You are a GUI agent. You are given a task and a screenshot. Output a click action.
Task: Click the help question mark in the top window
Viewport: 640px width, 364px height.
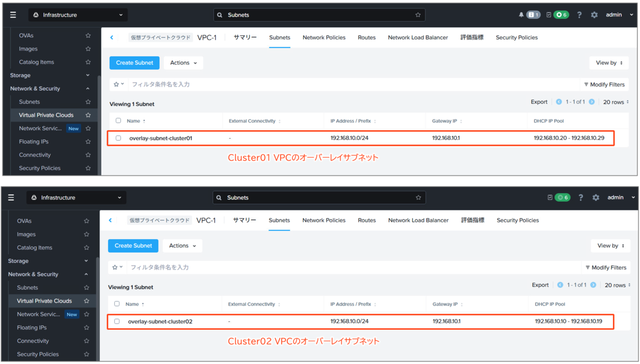(x=580, y=15)
